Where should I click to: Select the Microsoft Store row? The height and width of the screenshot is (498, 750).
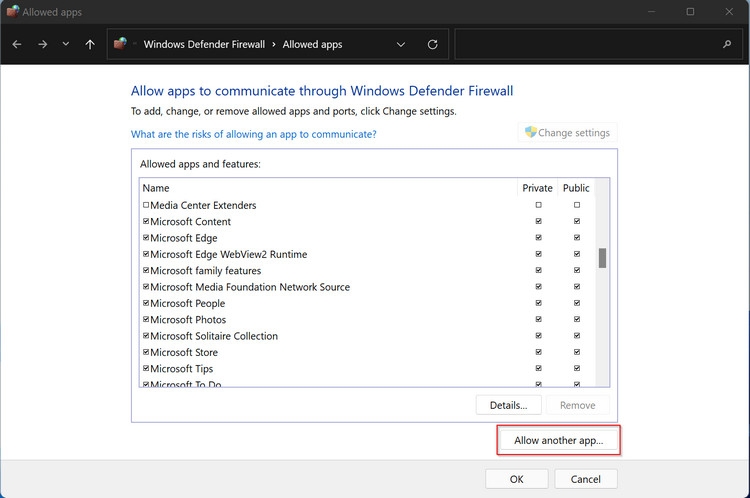pyautogui.click(x=367, y=352)
